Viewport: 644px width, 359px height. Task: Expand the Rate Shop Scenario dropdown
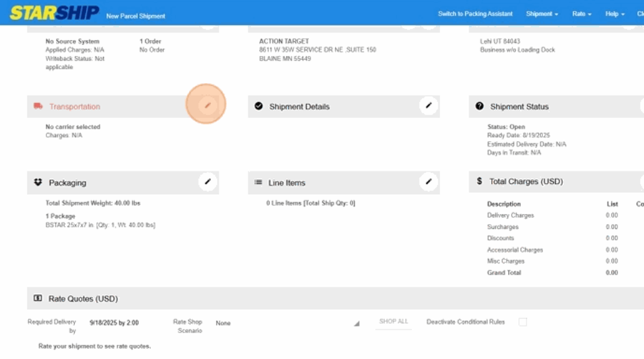[356, 324]
